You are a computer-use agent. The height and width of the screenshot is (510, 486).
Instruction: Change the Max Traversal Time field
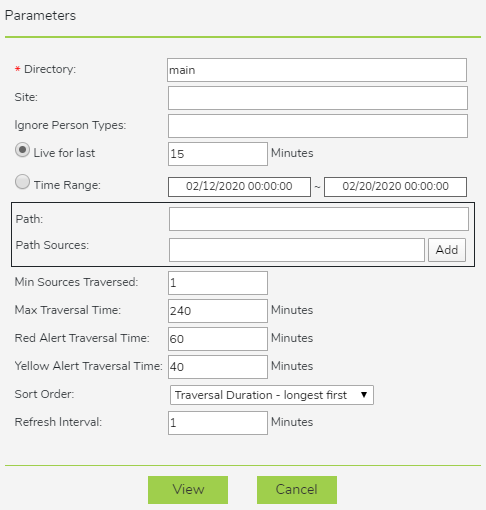[x=218, y=311]
